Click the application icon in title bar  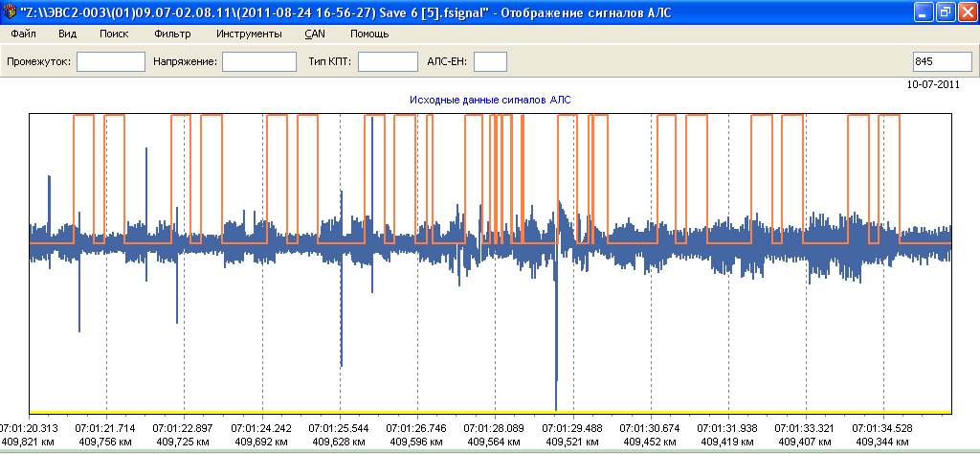coord(10,11)
